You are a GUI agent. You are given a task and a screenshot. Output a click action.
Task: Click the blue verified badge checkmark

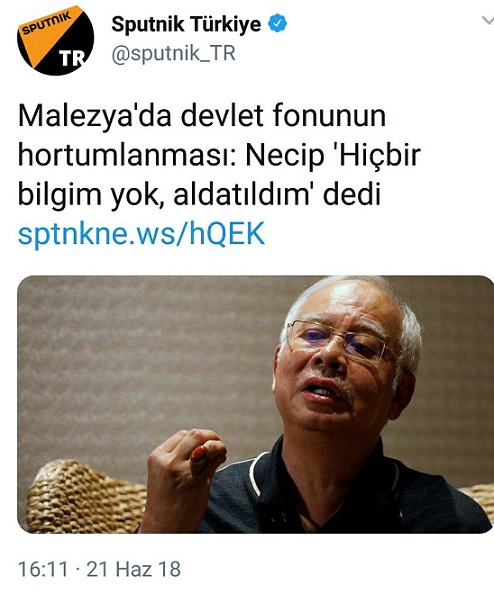click(x=277, y=23)
